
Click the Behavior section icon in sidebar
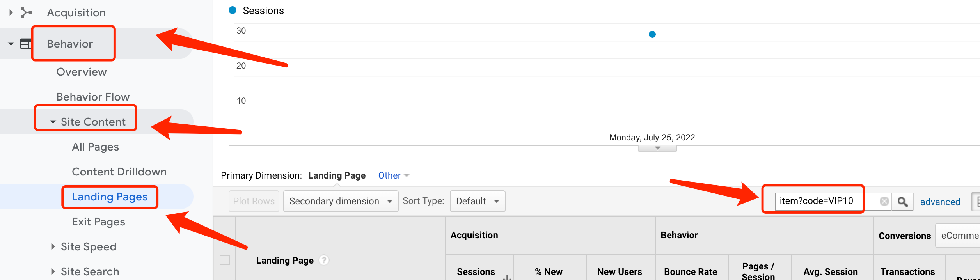pyautogui.click(x=26, y=43)
